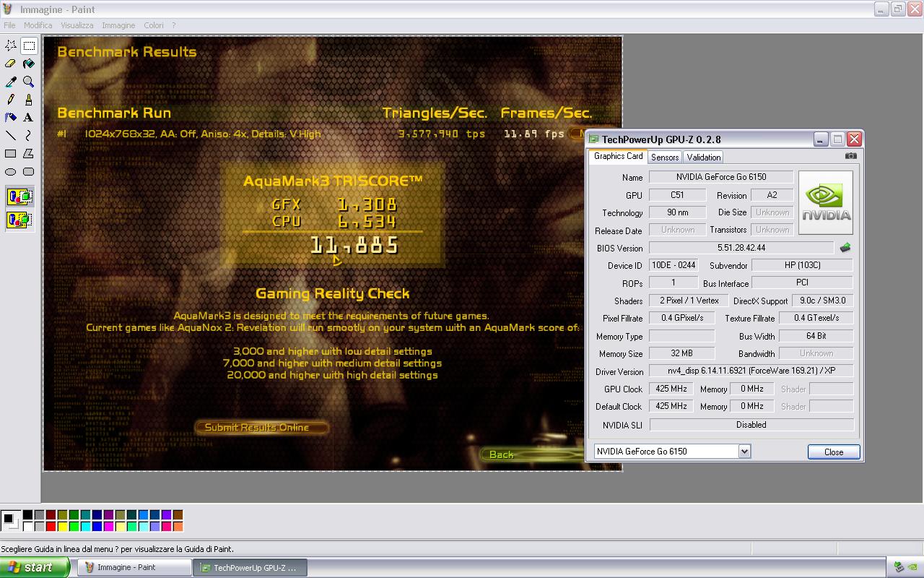Choose the Ellipse shape tool
The image size is (924, 578).
tap(11, 171)
